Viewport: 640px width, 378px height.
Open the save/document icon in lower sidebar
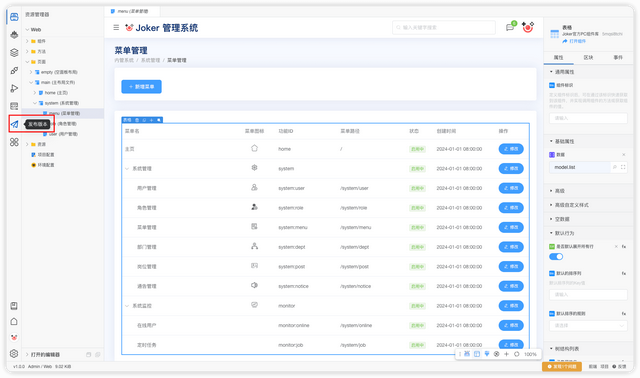tap(14, 306)
